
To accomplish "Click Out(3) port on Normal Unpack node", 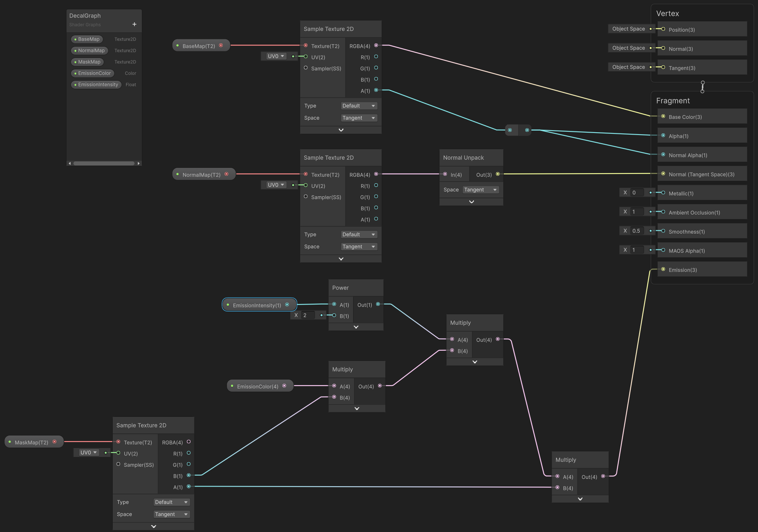I will click(x=498, y=174).
